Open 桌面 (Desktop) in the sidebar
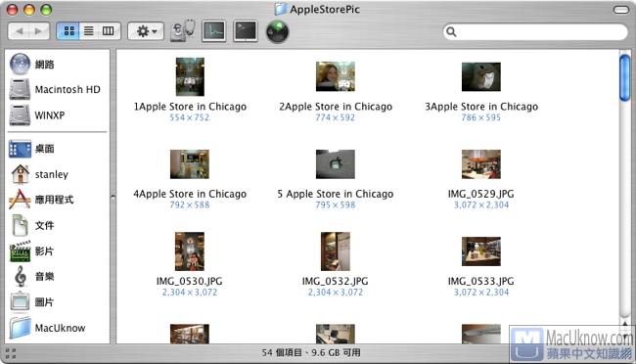The image size is (636, 364). coord(32,149)
